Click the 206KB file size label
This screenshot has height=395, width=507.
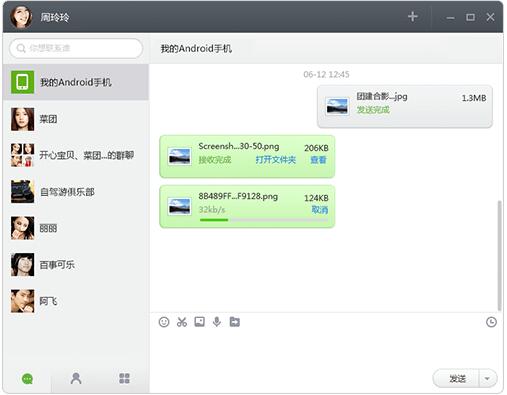(x=316, y=148)
